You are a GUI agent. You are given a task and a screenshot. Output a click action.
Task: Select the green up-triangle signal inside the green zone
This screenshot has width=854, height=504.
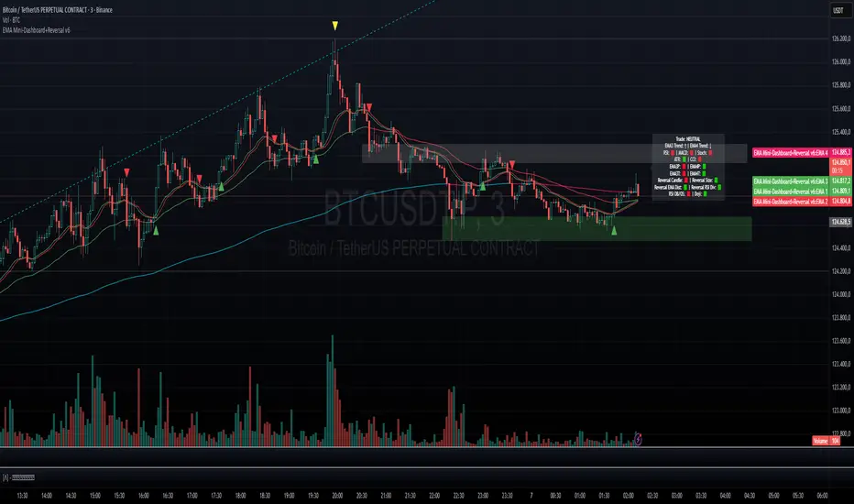614,231
